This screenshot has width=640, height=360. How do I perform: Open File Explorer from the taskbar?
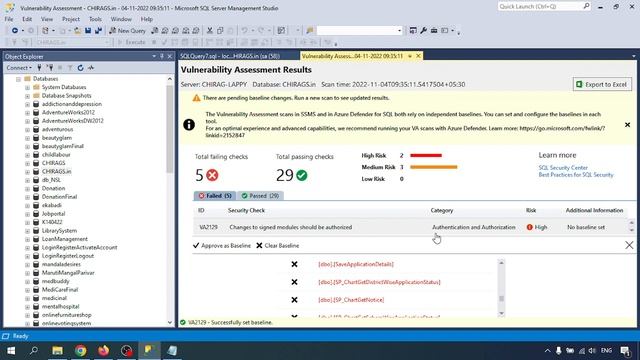click(x=58, y=351)
